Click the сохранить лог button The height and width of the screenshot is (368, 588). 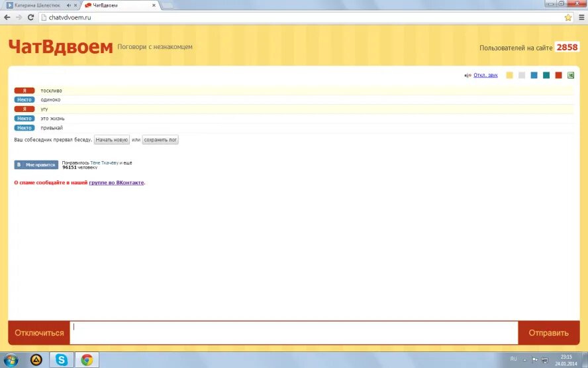click(x=160, y=140)
